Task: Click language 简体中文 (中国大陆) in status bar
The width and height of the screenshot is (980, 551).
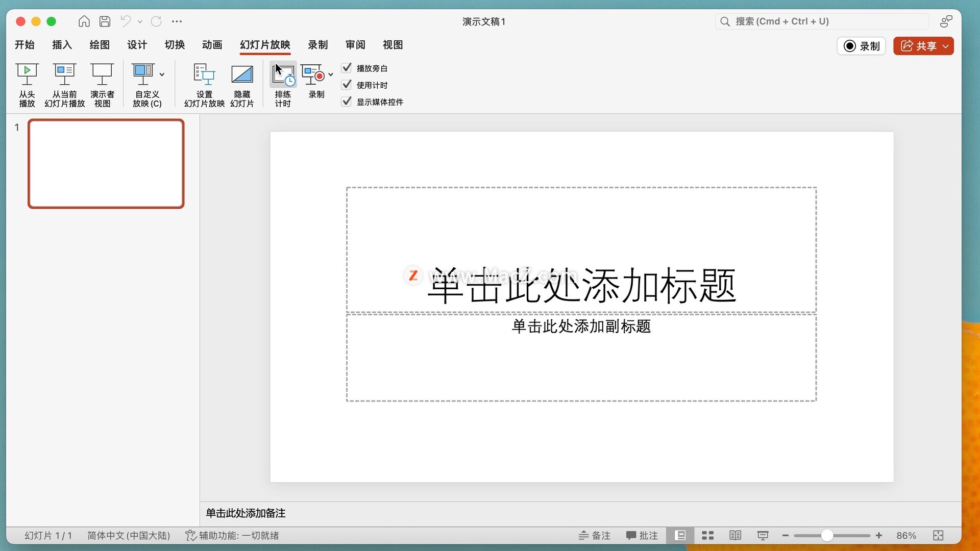Action: [129, 535]
